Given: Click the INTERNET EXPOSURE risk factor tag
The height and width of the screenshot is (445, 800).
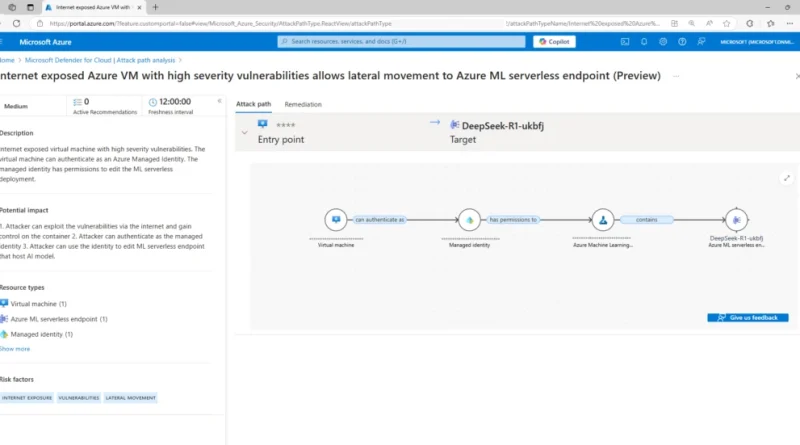Looking at the screenshot, I should (x=27, y=398).
